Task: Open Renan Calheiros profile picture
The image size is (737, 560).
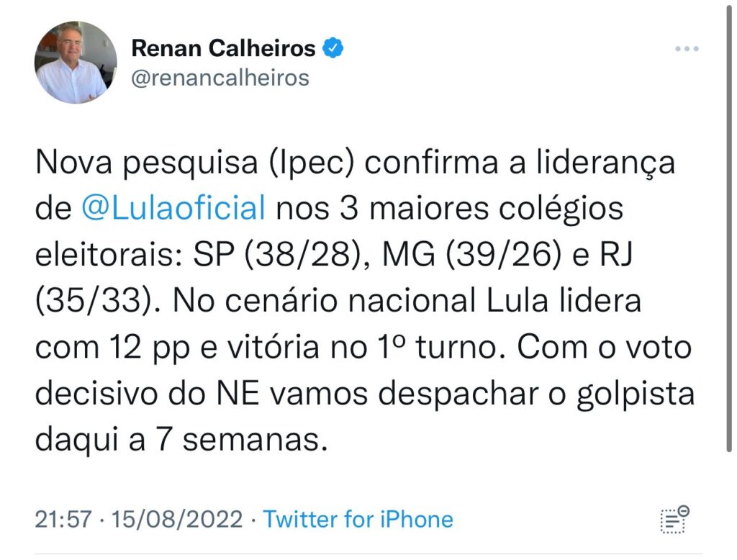Action: coord(75,62)
